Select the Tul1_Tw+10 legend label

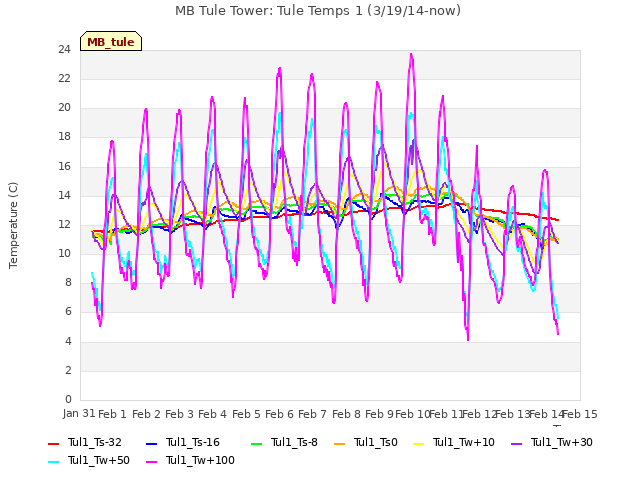pos(464,442)
